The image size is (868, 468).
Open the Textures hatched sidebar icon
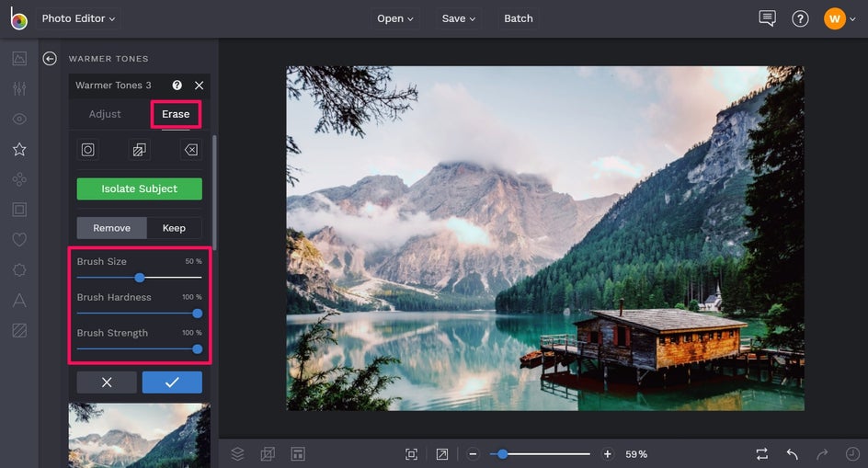click(x=19, y=331)
